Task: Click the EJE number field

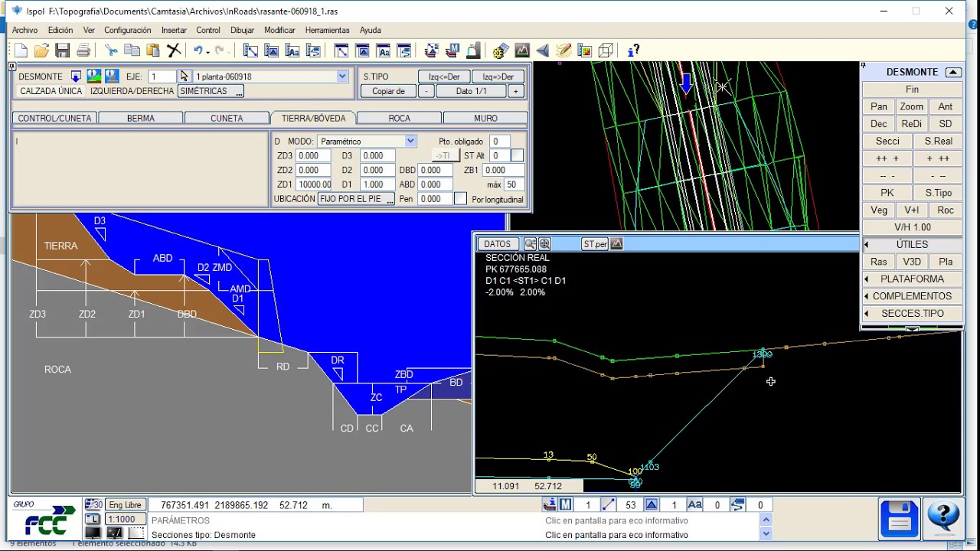Action: pyautogui.click(x=162, y=77)
